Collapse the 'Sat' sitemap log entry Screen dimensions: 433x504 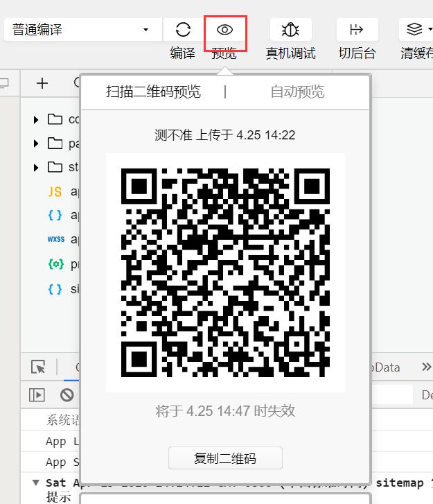tap(36, 483)
